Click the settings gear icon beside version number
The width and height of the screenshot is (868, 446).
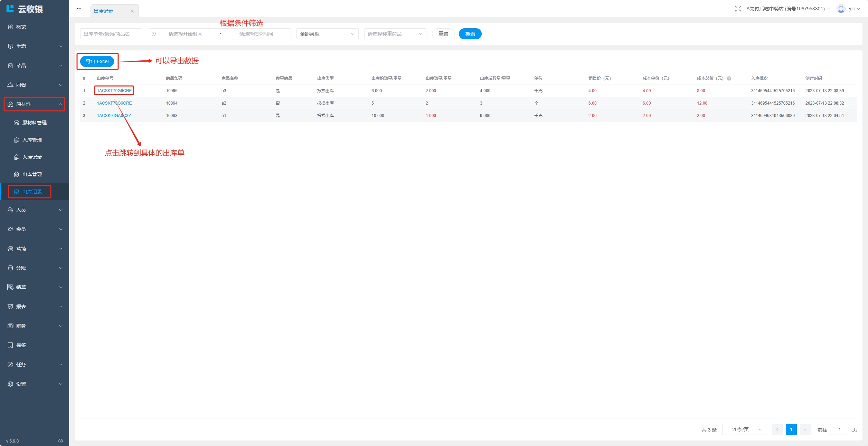pos(60,441)
